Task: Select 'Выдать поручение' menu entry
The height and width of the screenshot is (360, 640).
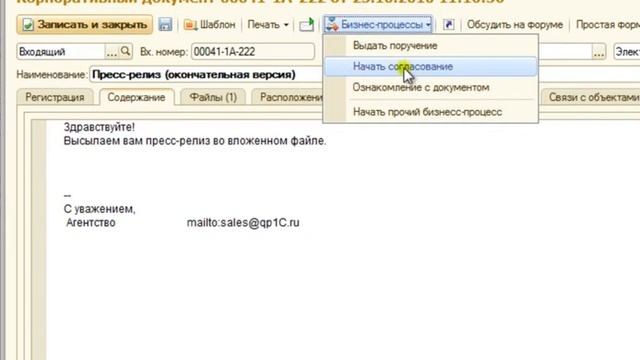Action: (431, 45)
